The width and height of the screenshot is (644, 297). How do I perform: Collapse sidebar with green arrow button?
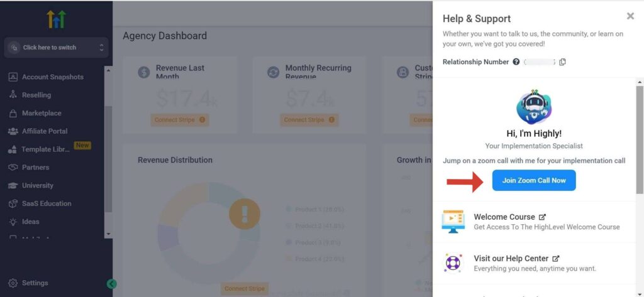tap(112, 284)
